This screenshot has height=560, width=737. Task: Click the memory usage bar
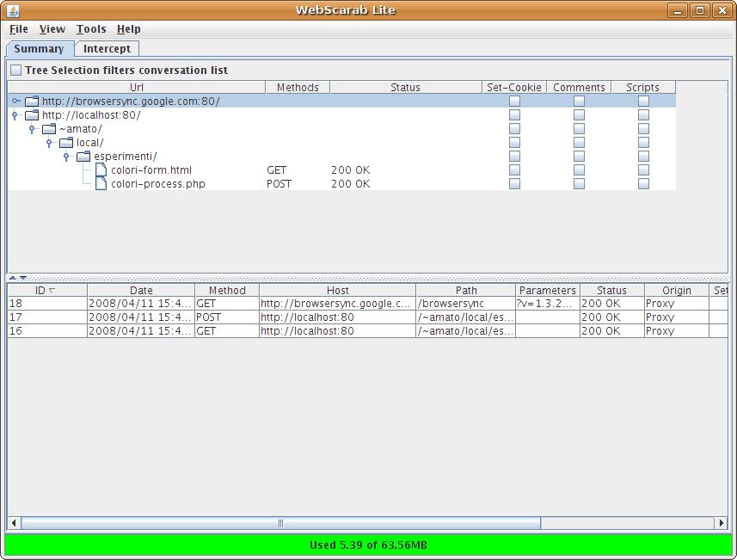point(368,545)
